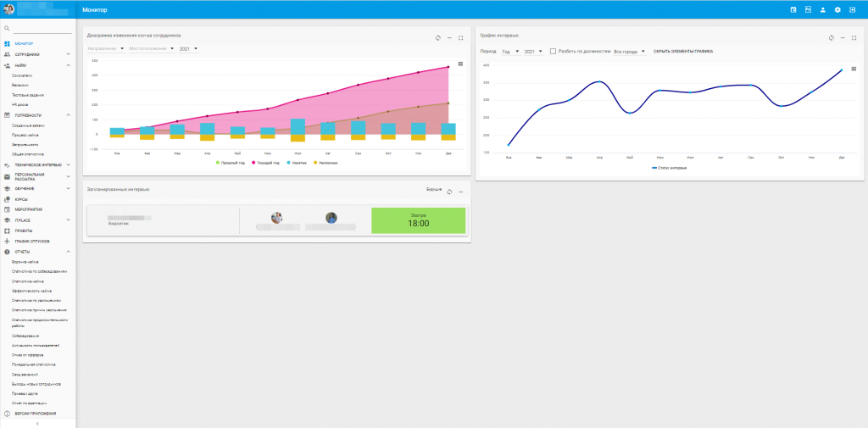The width and height of the screenshot is (868, 428).
Task: Check Разбить по должностям checkbox
Action: coord(553,52)
